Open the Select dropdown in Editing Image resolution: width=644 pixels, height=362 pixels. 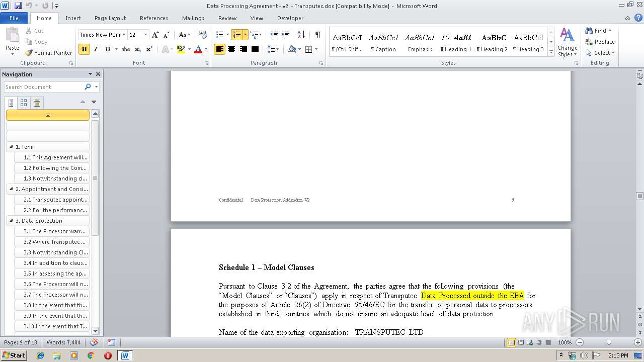(x=600, y=53)
